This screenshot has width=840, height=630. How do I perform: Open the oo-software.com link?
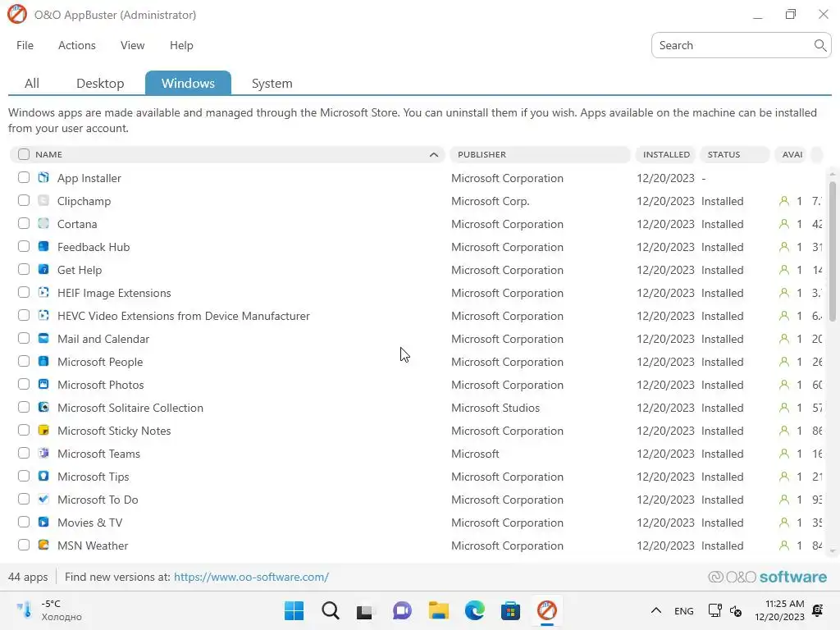[251, 577]
